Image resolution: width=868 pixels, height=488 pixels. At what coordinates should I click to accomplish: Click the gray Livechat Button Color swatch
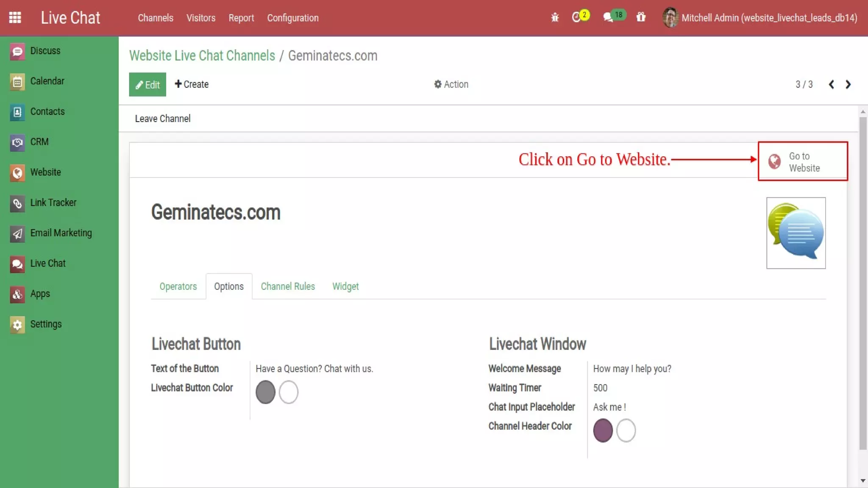tap(265, 392)
